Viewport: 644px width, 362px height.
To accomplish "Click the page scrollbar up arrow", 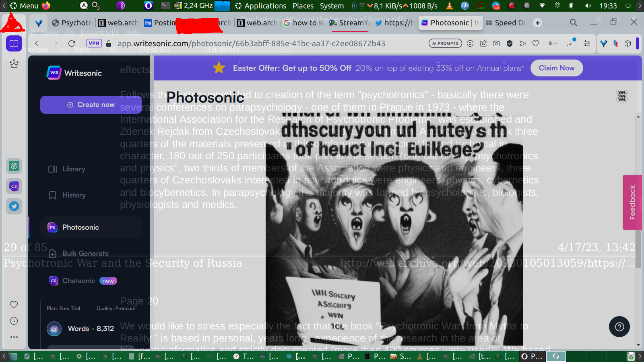I will coord(638,117).
